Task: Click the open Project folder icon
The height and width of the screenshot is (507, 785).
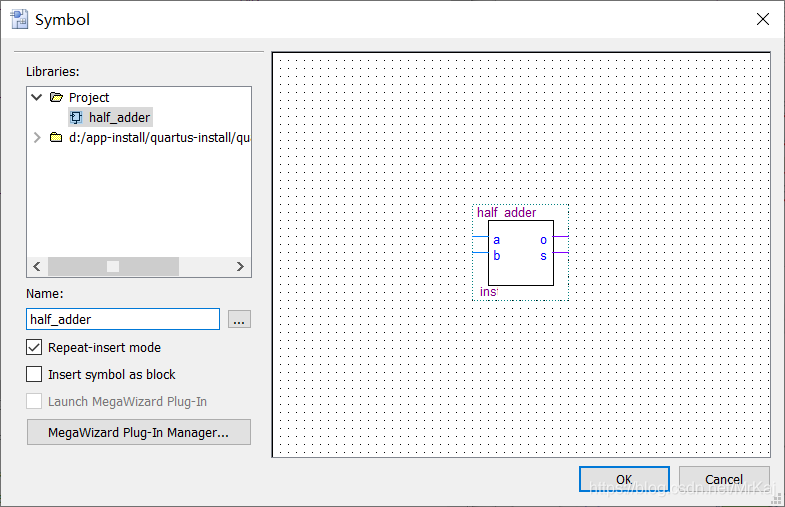Action: pyautogui.click(x=56, y=97)
